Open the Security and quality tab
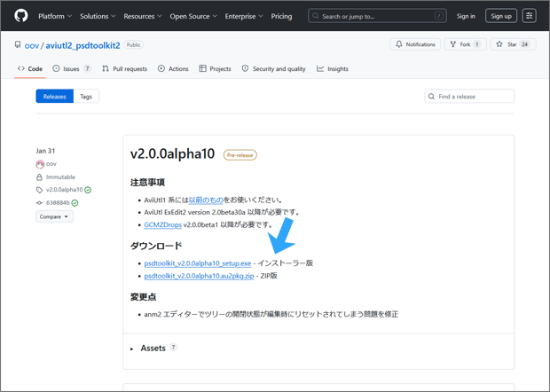Viewport: 550px width, 392px height. [x=274, y=68]
